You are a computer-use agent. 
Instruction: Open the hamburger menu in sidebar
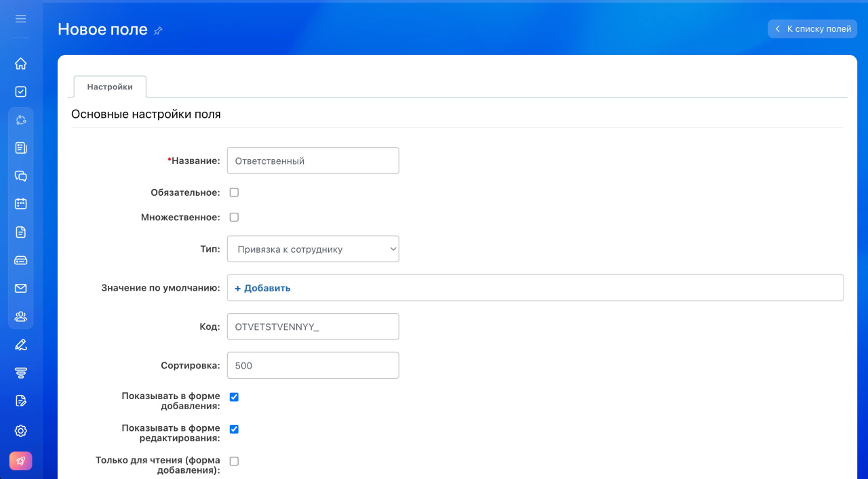coord(20,19)
